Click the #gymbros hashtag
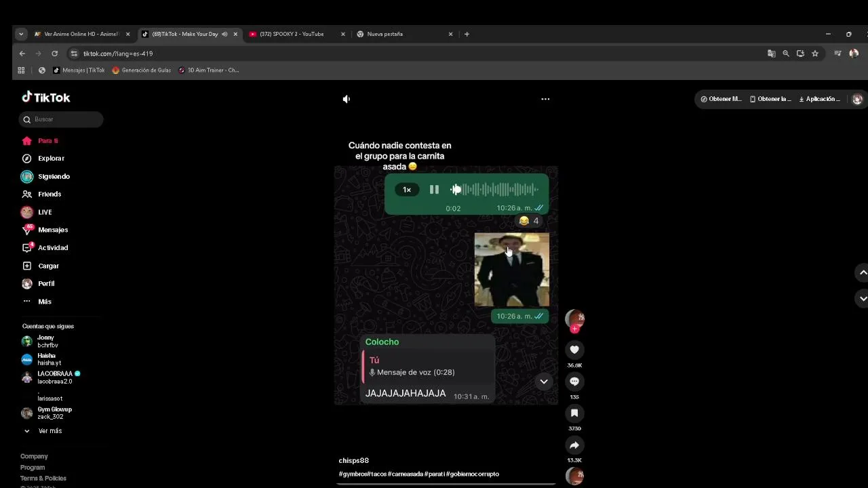This screenshot has height=488, width=868. tap(353, 474)
